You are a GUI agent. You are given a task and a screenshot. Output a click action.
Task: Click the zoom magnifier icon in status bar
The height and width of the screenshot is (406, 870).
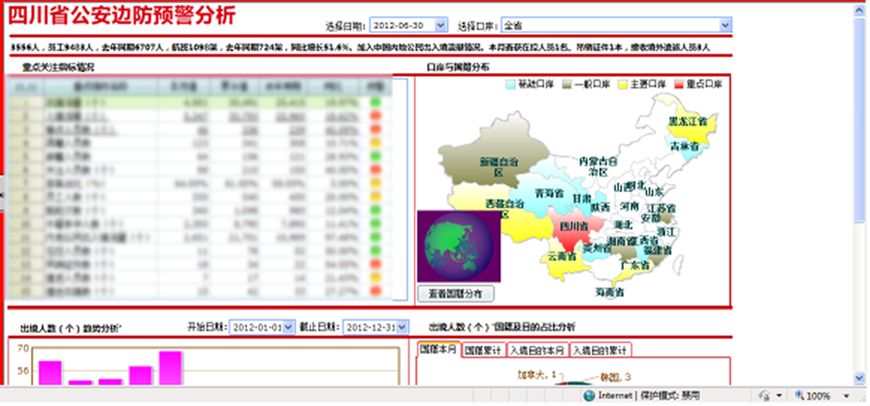coord(794,396)
